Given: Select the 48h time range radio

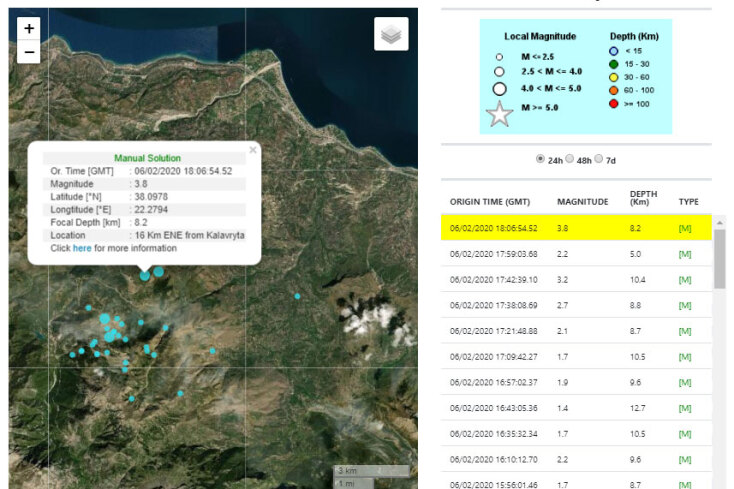Looking at the screenshot, I should [x=570, y=158].
